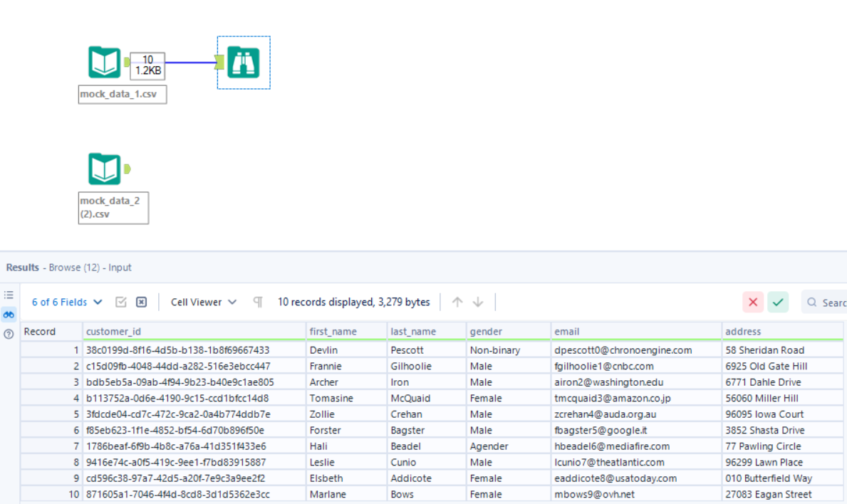Go to next record with the down arrow

point(478,303)
